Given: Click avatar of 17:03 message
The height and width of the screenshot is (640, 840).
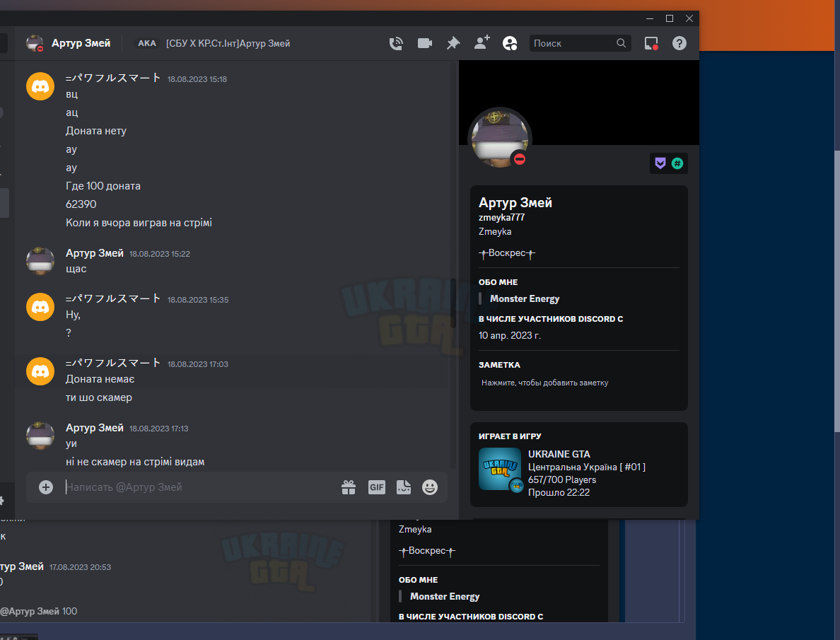Looking at the screenshot, I should (40, 371).
